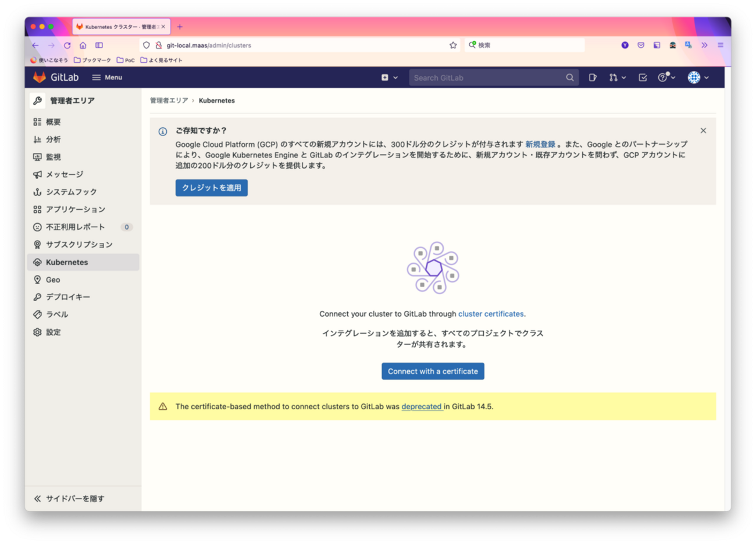Click the GitLab fox logo
This screenshot has height=544, width=756.
(x=40, y=77)
